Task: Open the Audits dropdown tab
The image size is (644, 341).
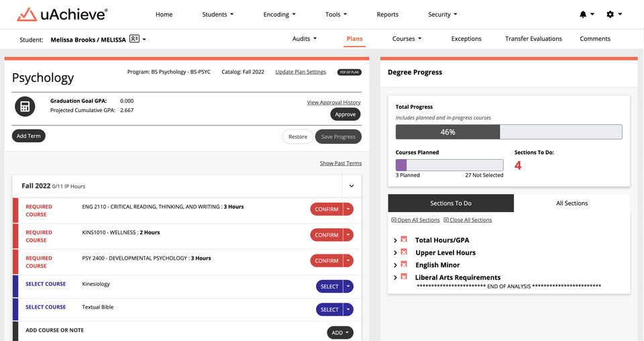Action: tap(305, 39)
